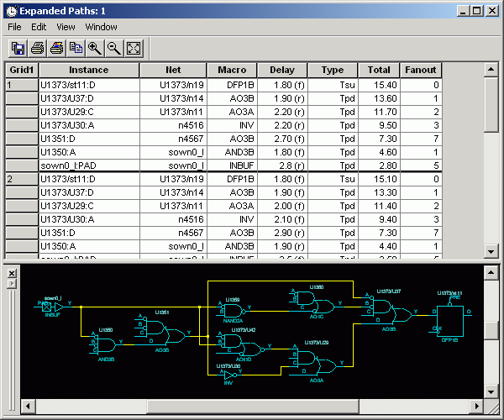Screen dimensions: 504x420
Task: Click the table vertical scrollbar thumb
Action: point(491,104)
